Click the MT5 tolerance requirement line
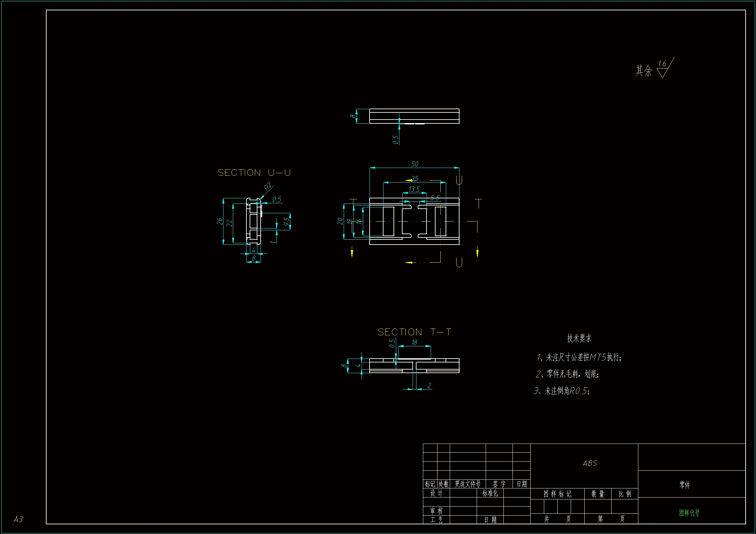 coord(579,357)
